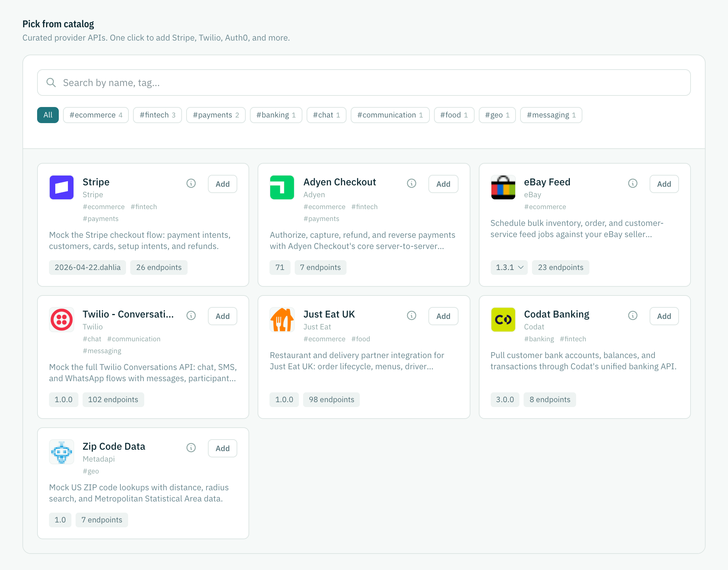The height and width of the screenshot is (570, 728).
Task: Add the Adyen Checkout API
Action: coord(443,184)
